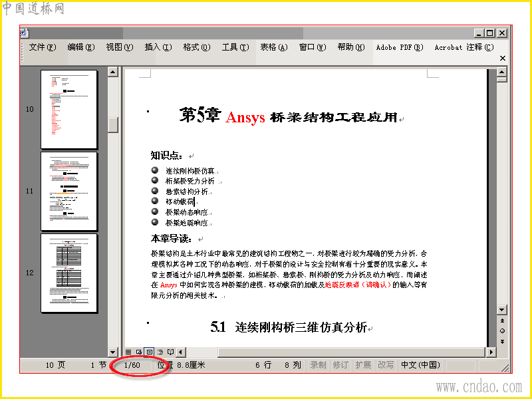Viewport: 532px width, 399px height.
Task: Open the 表格(A) menu
Action: [x=274, y=47]
